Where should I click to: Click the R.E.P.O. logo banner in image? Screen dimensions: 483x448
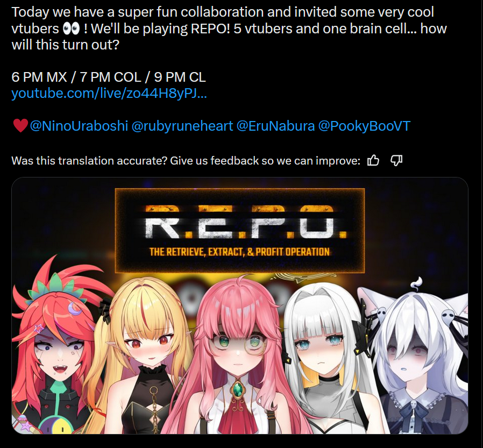pos(240,230)
